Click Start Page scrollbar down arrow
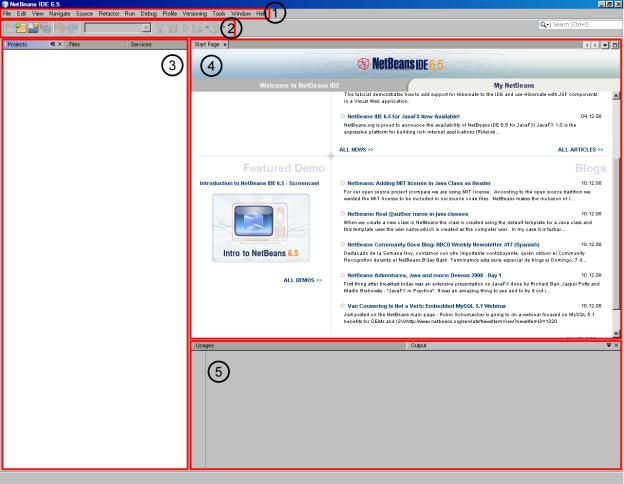Image resolution: width=624 pixels, height=484 pixels. click(616, 334)
